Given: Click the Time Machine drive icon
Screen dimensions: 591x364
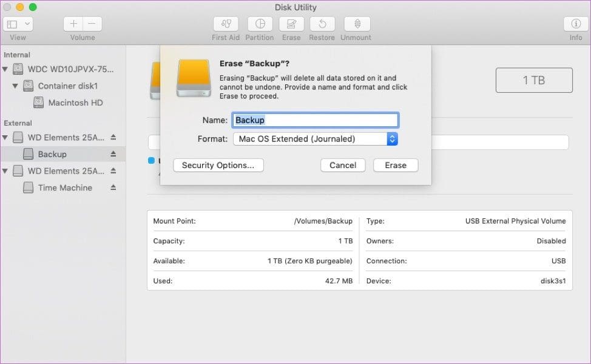Looking at the screenshot, I should pos(29,187).
